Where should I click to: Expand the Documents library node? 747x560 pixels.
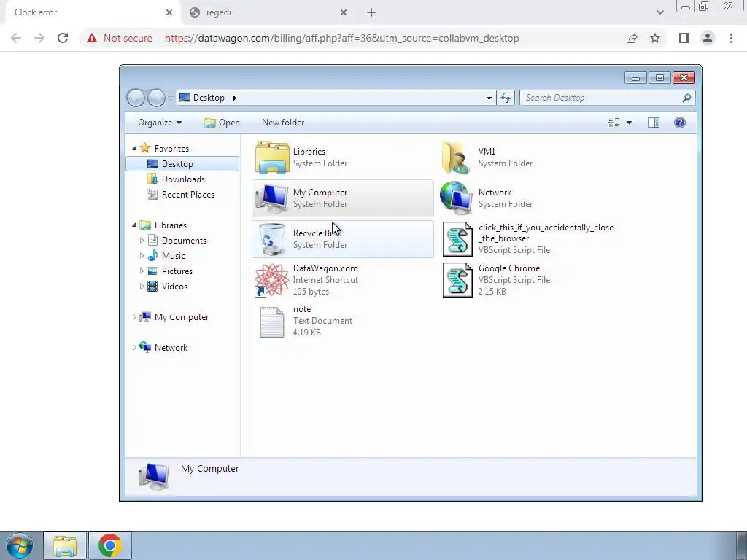pyautogui.click(x=142, y=241)
